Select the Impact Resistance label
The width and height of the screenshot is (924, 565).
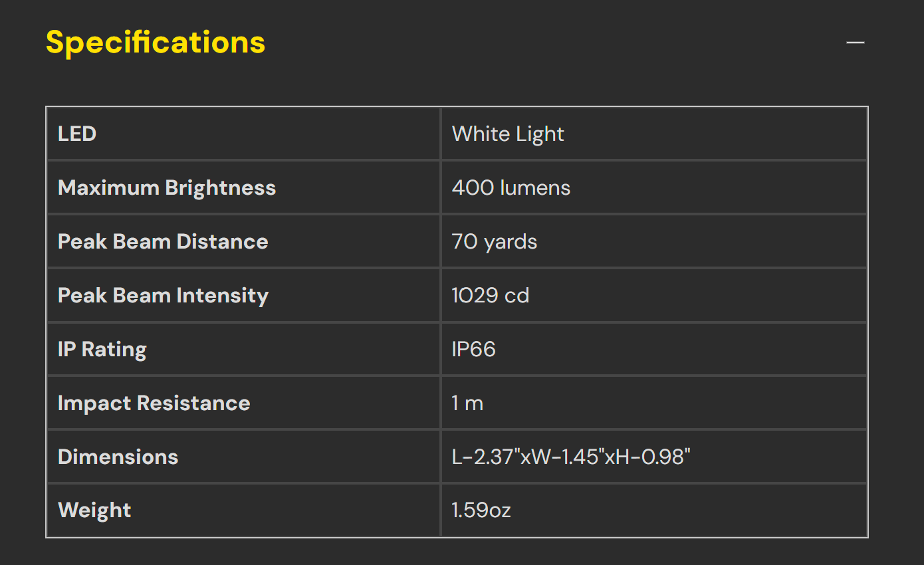[x=154, y=403]
